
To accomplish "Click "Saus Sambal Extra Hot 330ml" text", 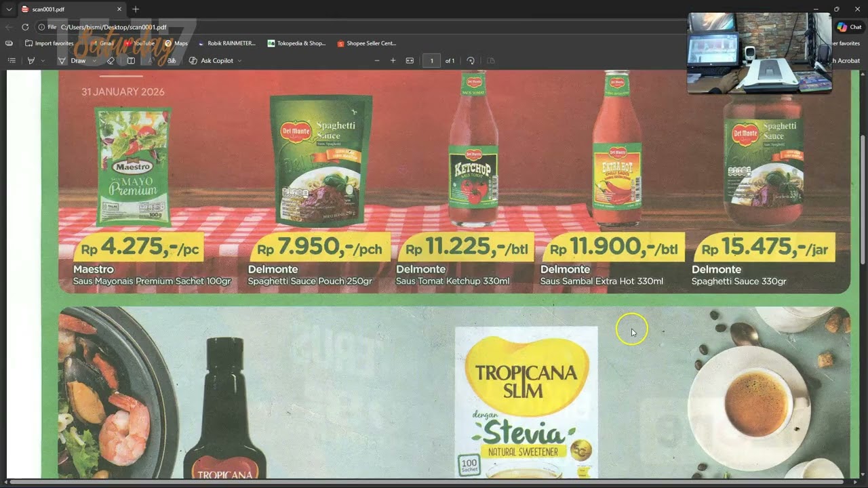I will [601, 281].
